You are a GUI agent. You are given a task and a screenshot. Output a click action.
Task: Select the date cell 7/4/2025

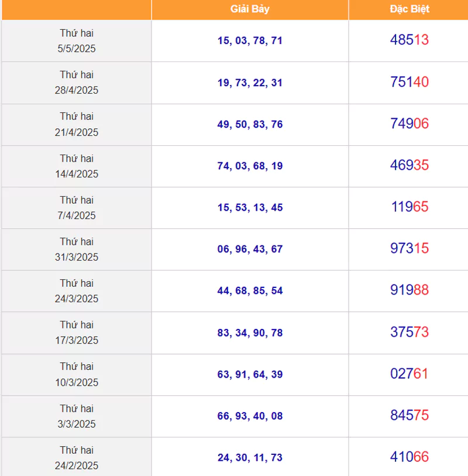click(x=77, y=208)
